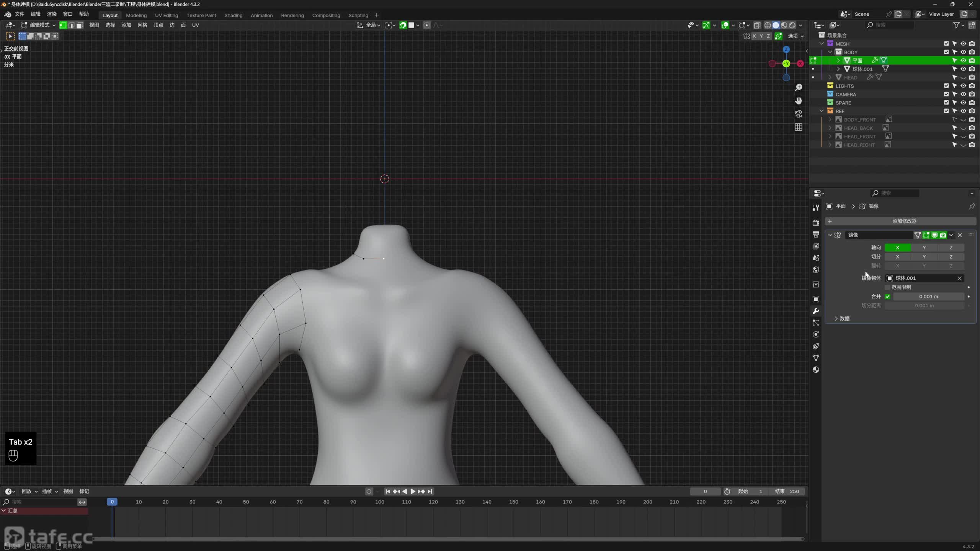Pin the properties editor context
Image resolution: width=980 pixels, height=551 pixels.
tap(972, 207)
